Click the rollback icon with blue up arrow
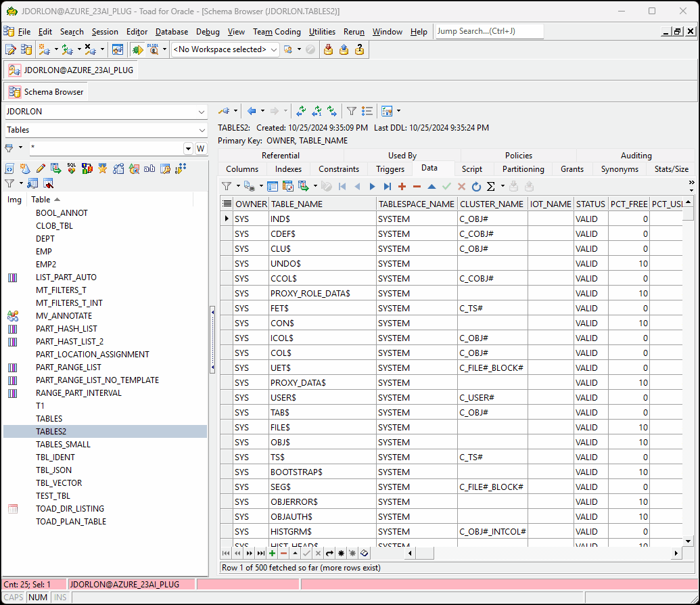This screenshot has width=700, height=605. [x=344, y=49]
